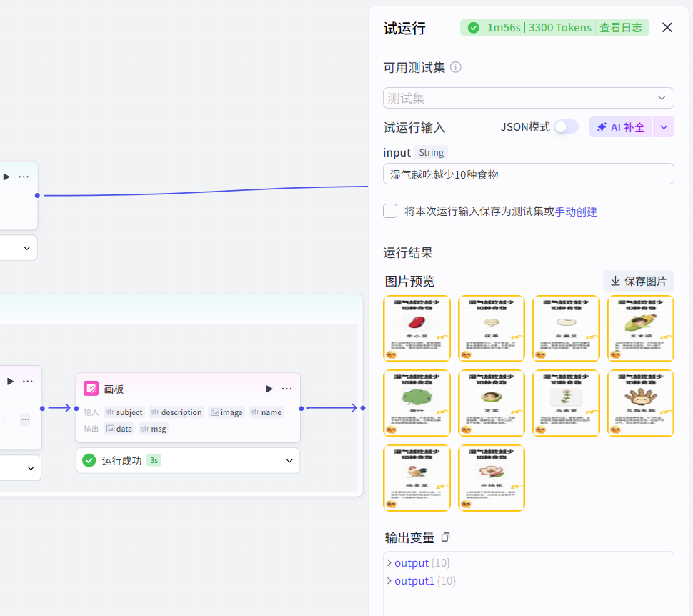The height and width of the screenshot is (616, 693).
Task: Click the info icon beside 可用测试集
Action: pyautogui.click(x=456, y=67)
